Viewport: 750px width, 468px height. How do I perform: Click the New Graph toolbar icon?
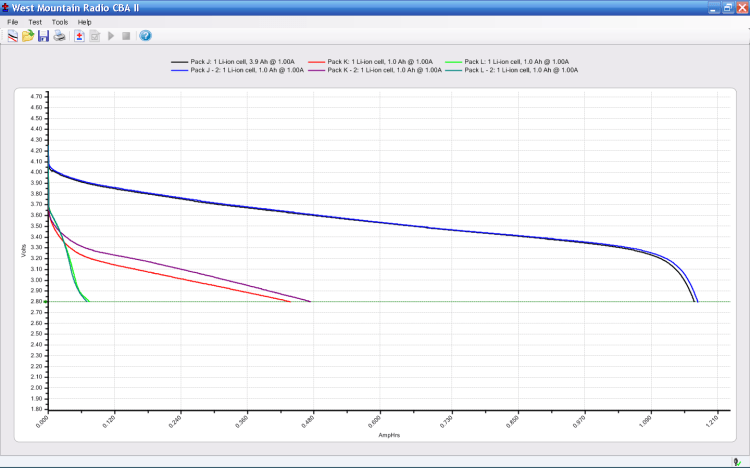[x=12, y=36]
